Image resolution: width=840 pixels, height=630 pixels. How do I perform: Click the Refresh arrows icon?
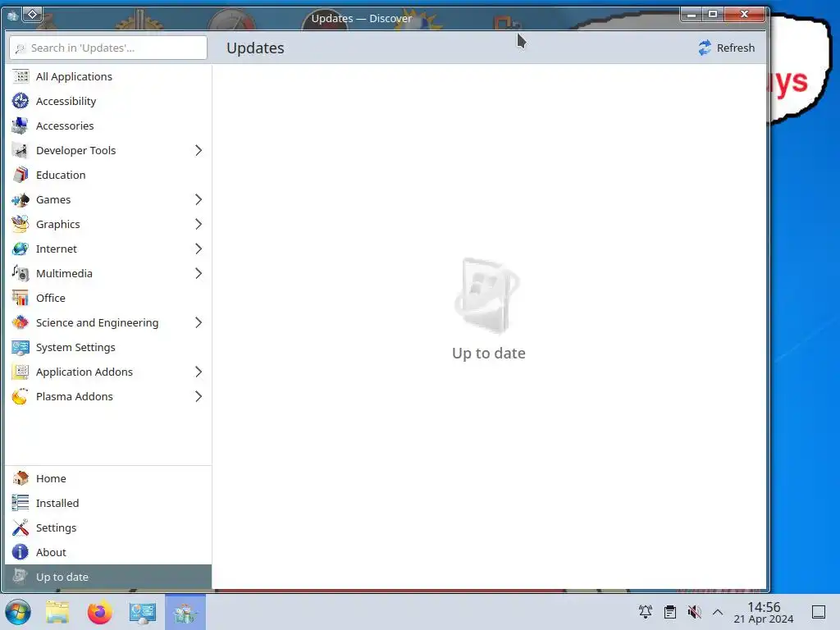(705, 48)
